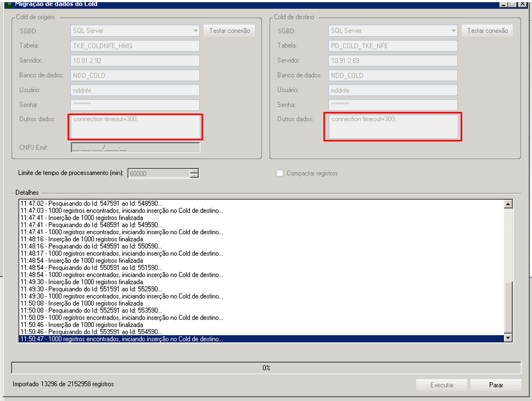This screenshot has height=401, width=532.
Task: Open the destination SGBD dropdown
Action: click(x=453, y=31)
